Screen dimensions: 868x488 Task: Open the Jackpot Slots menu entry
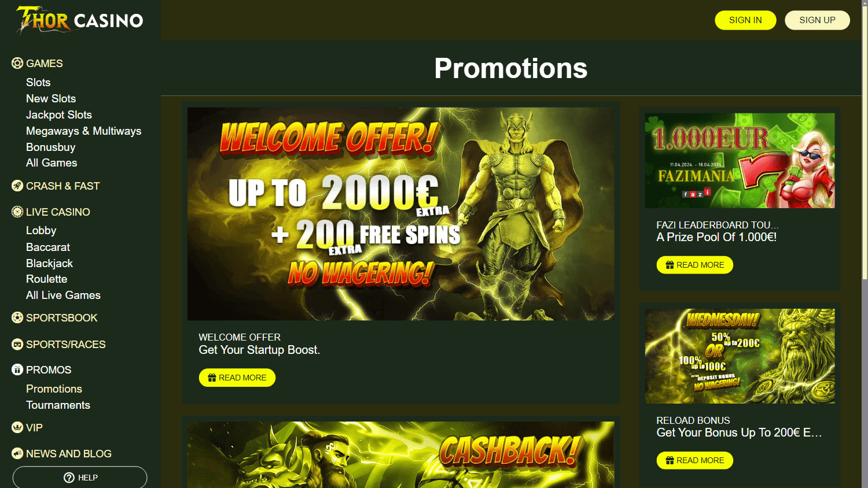[59, 114]
